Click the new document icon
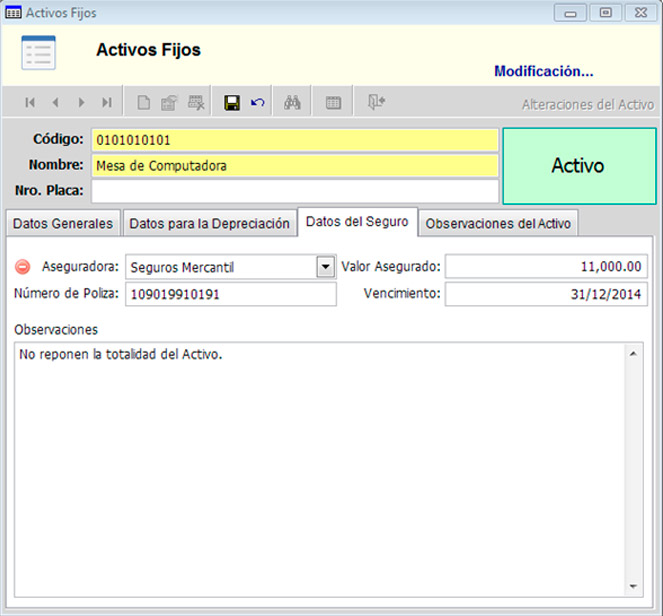The image size is (663, 616). [x=144, y=103]
